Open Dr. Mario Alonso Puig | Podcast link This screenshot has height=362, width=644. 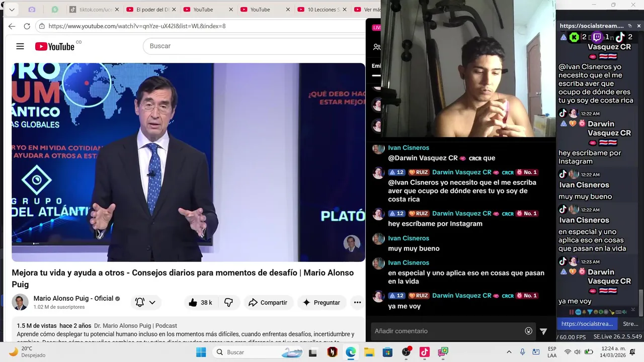(135, 326)
